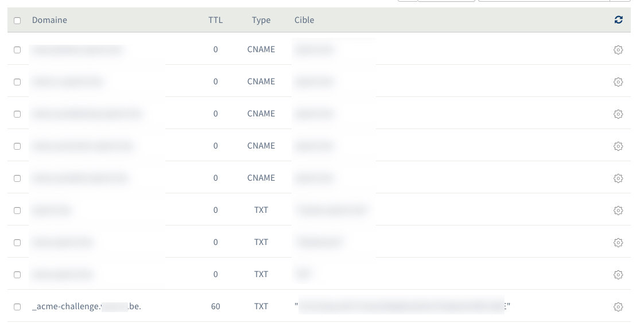Click gear icon of second TXT record

tap(618, 243)
